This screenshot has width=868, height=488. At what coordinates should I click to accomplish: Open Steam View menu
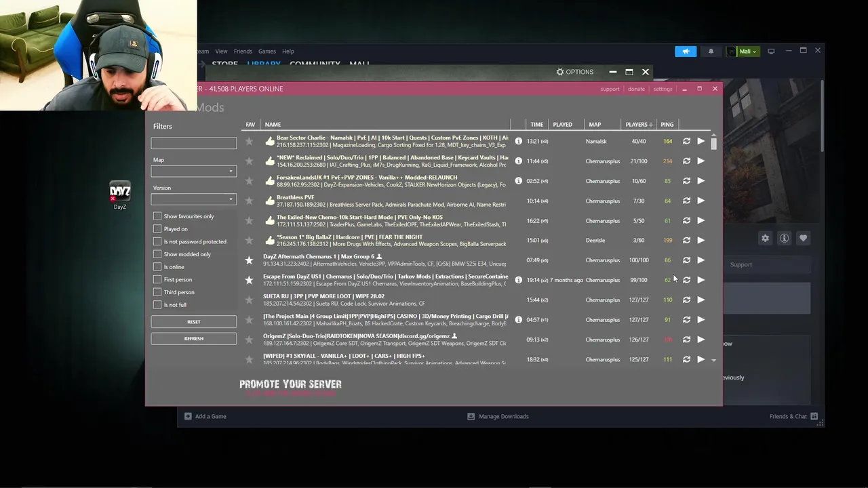(221, 52)
